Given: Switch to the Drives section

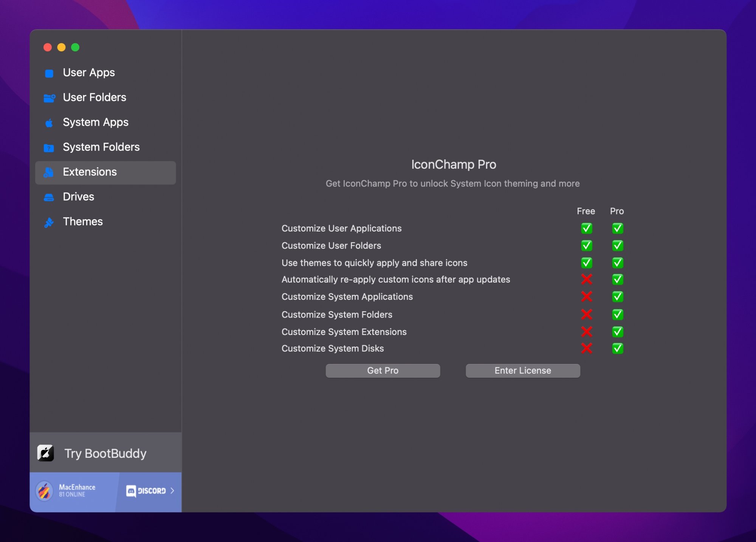Looking at the screenshot, I should coord(78,197).
